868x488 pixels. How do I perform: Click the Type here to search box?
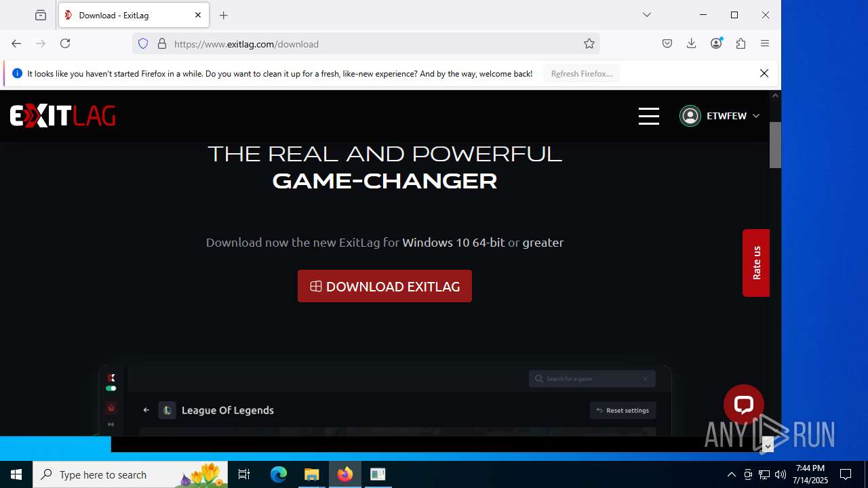pos(132,474)
